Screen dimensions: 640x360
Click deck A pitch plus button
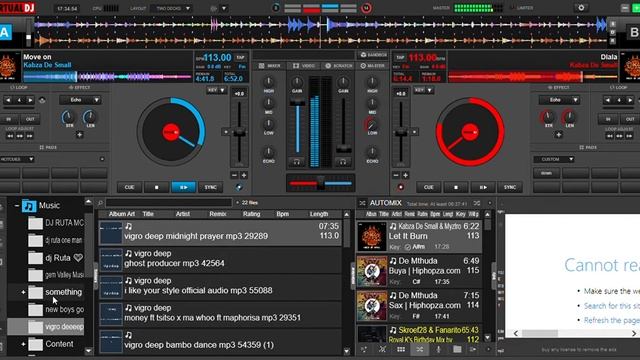pyautogui.click(x=244, y=175)
